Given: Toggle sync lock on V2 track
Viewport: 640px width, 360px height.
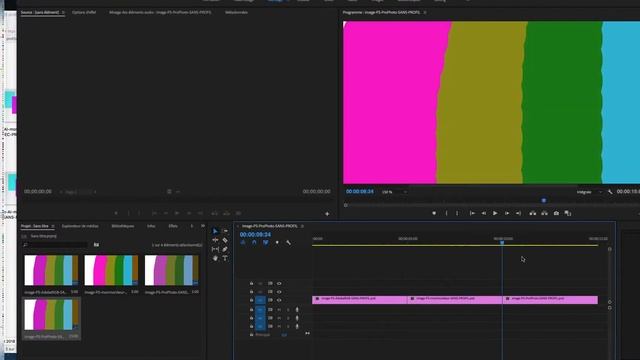Looking at the screenshot, I should (x=270, y=292).
